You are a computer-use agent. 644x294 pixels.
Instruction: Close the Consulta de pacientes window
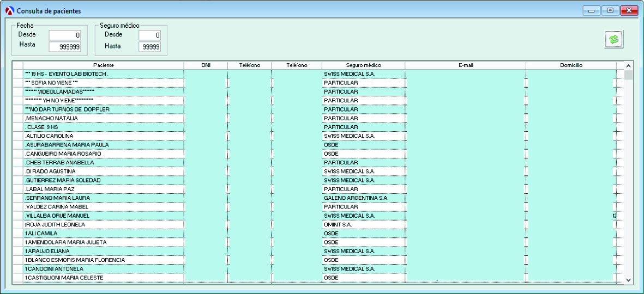628,10
